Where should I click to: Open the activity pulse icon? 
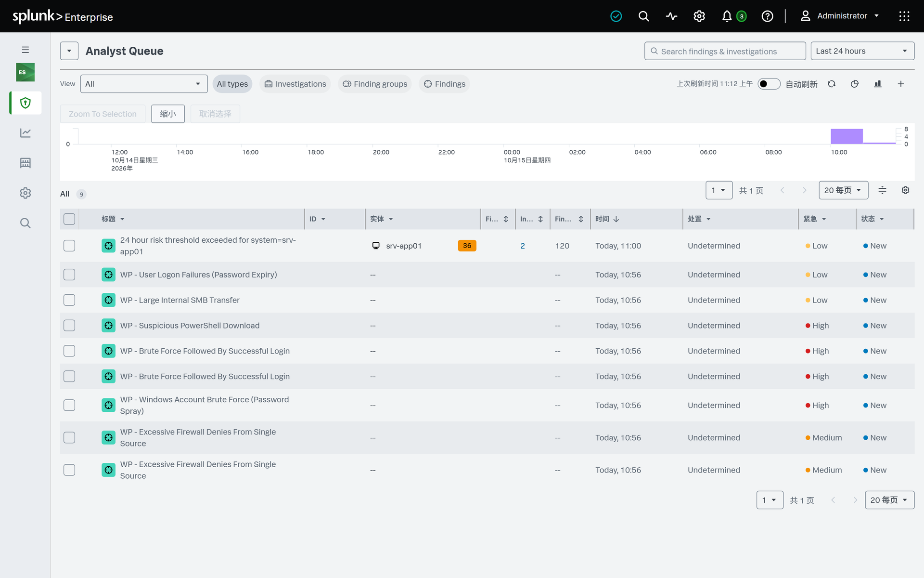(x=671, y=16)
